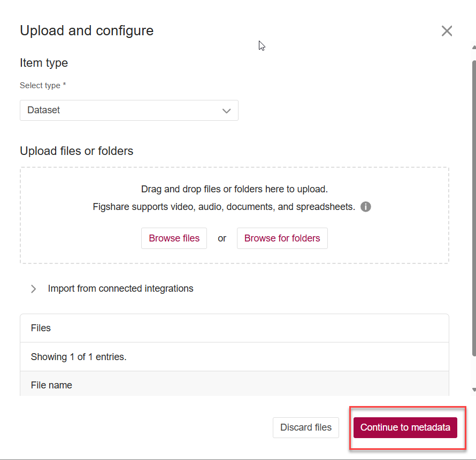The height and width of the screenshot is (460, 476).
Task: Click the Files table title row
Action: click(x=41, y=328)
